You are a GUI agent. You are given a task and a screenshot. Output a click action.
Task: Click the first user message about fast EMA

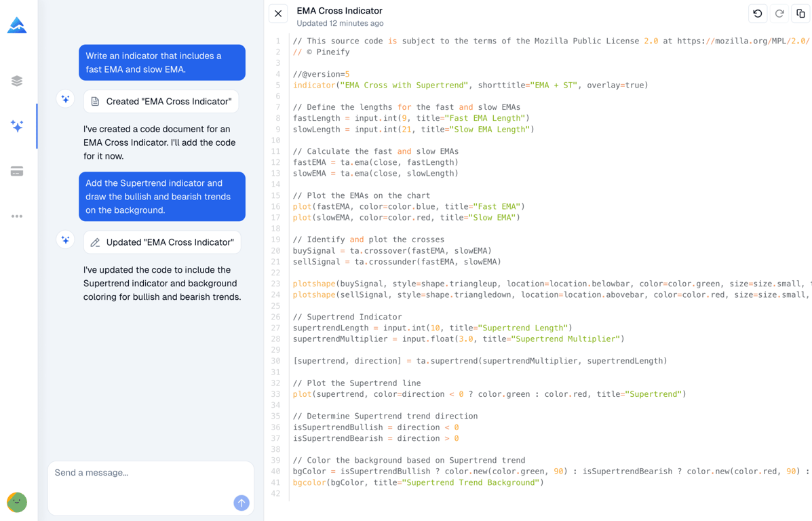161,62
